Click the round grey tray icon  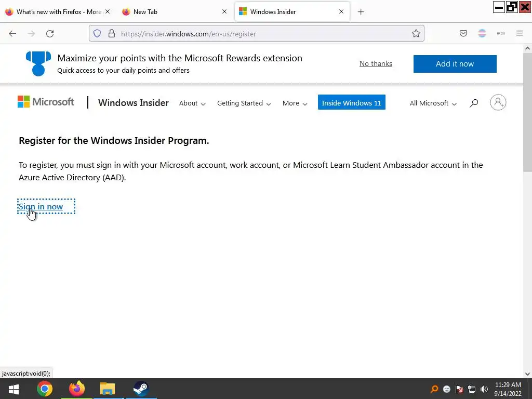coord(446,389)
